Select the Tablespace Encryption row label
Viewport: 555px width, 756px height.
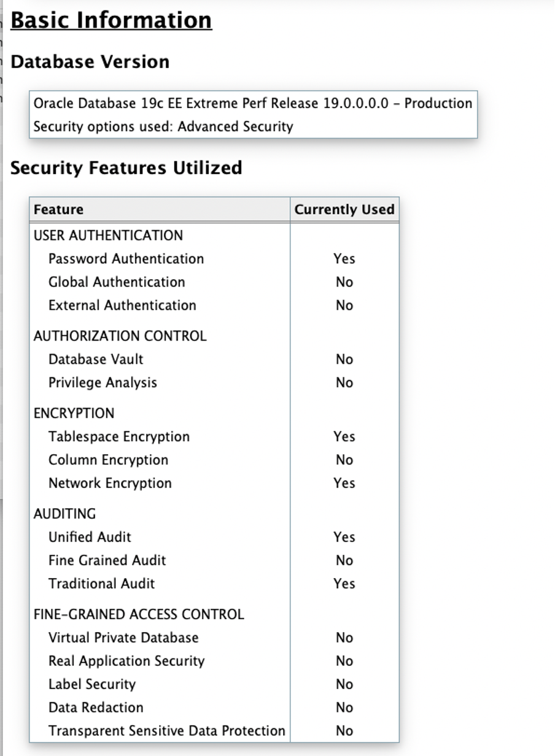(119, 437)
